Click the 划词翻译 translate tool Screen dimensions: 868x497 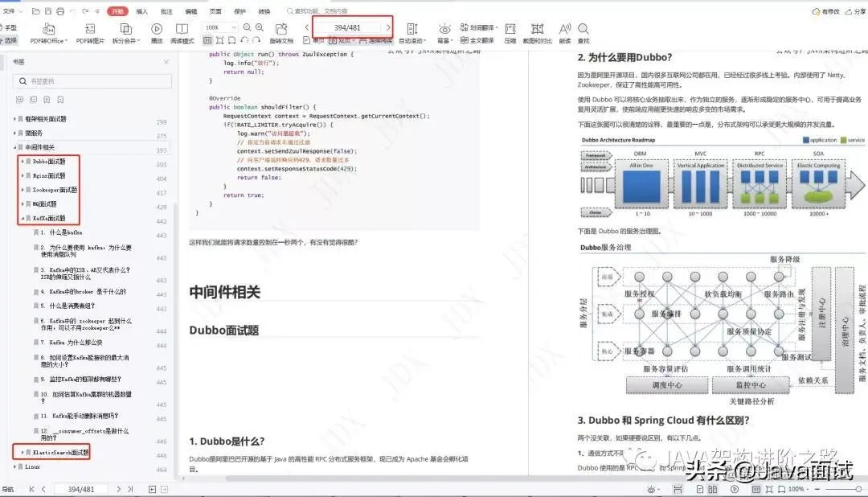(479, 27)
